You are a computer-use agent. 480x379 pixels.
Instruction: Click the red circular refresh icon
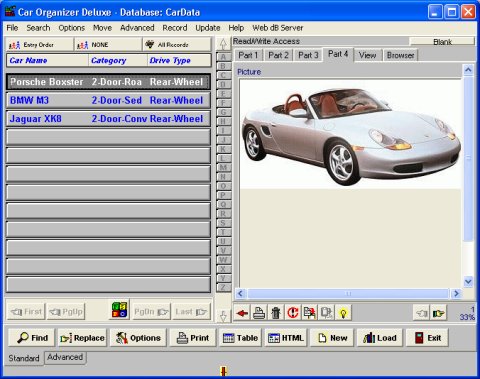(293, 313)
